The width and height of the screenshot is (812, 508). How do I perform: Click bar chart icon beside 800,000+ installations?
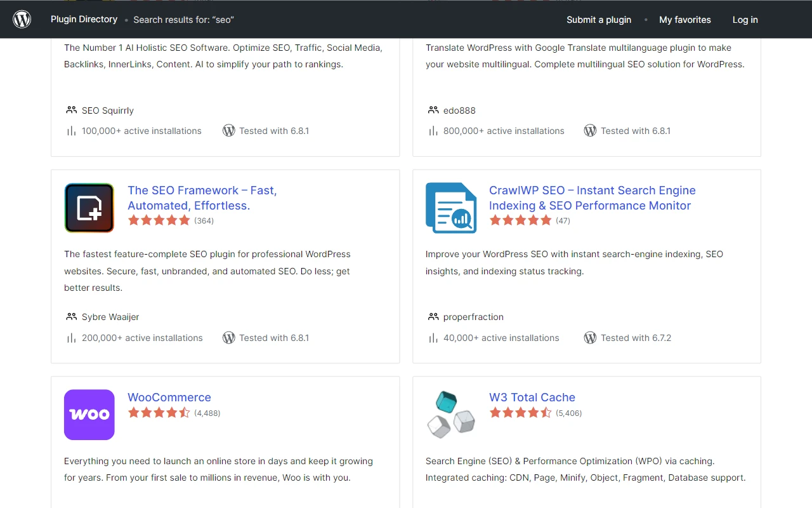click(x=433, y=131)
